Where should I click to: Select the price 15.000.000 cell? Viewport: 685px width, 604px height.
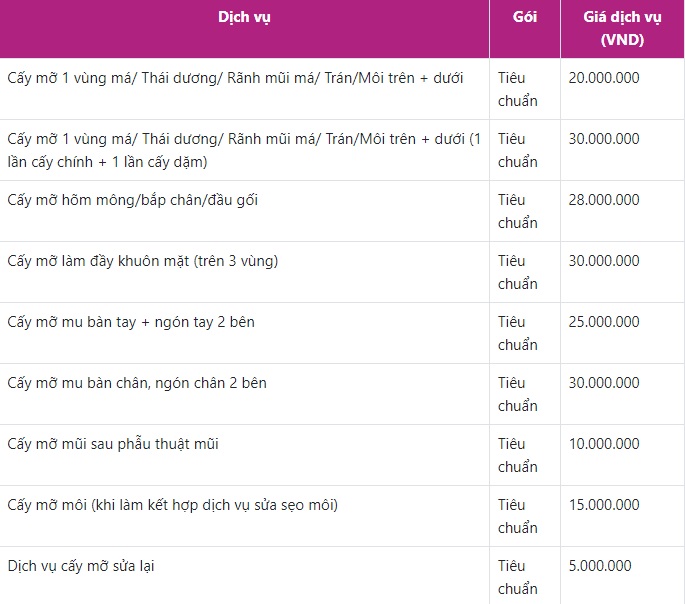pyautogui.click(x=603, y=505)
